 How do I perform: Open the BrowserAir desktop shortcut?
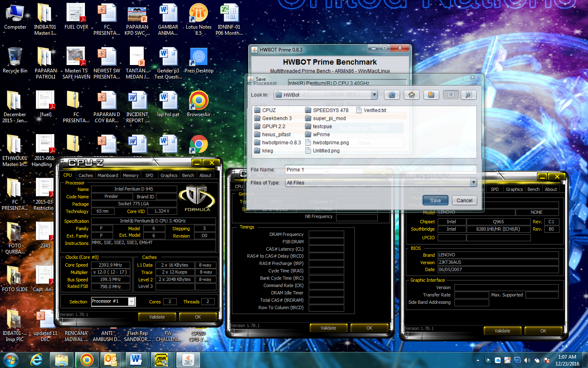198,104
